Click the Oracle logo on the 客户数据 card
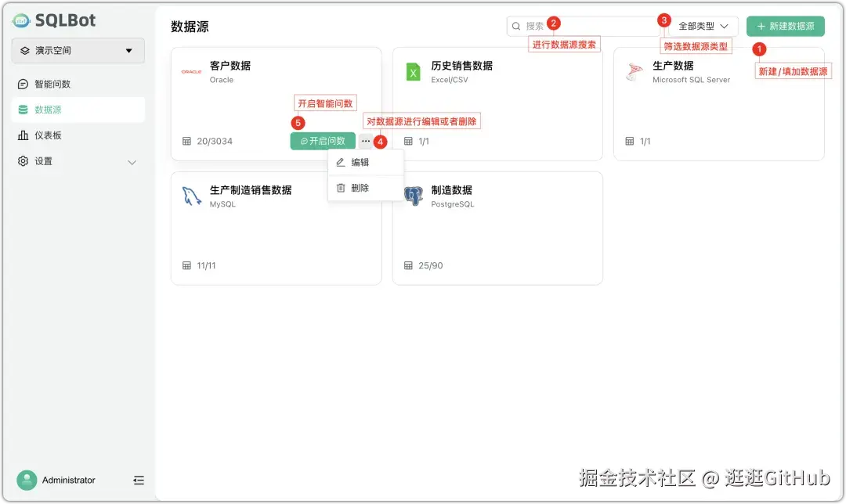 (190, 72)
